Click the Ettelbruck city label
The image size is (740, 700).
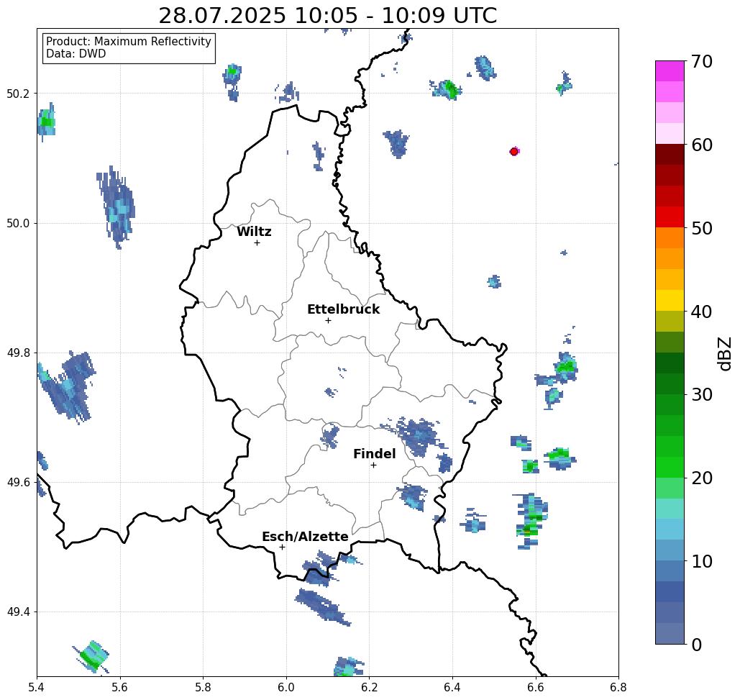(x=343, y=309)
